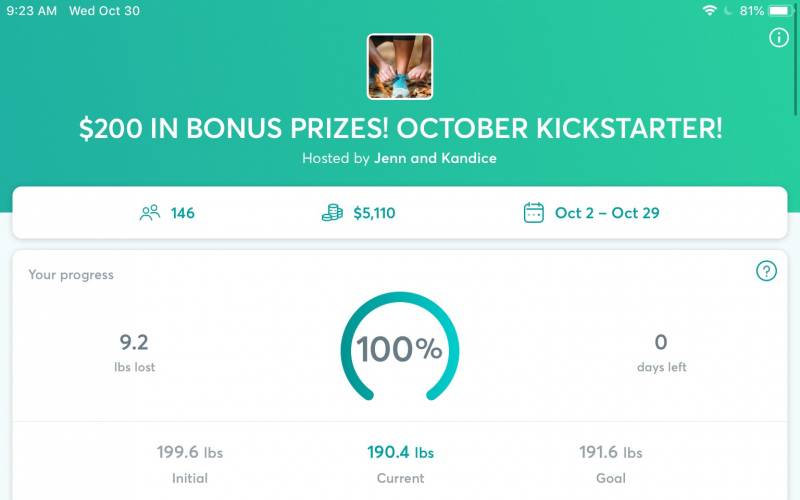Tap the Do Not Disturb moon icon
Viewport: 800px width, 500px height.
(x=728, y=11)
